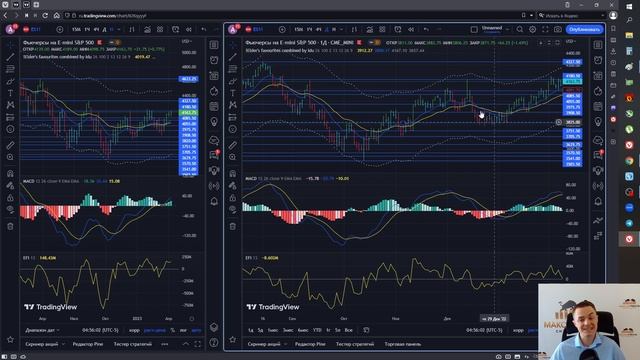Select trend line tool in right chart sidebar
This screenshot has width=640, height=360.
(233, 57)
